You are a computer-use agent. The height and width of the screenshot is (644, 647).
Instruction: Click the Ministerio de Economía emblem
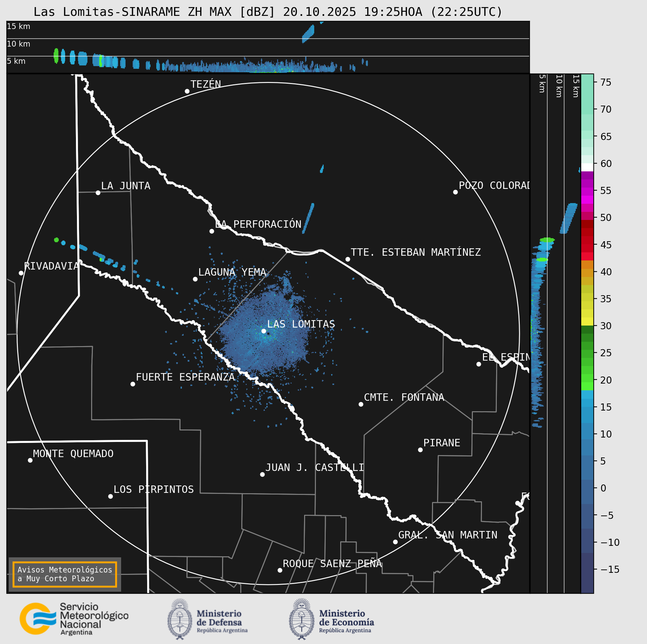pos(302,619)
